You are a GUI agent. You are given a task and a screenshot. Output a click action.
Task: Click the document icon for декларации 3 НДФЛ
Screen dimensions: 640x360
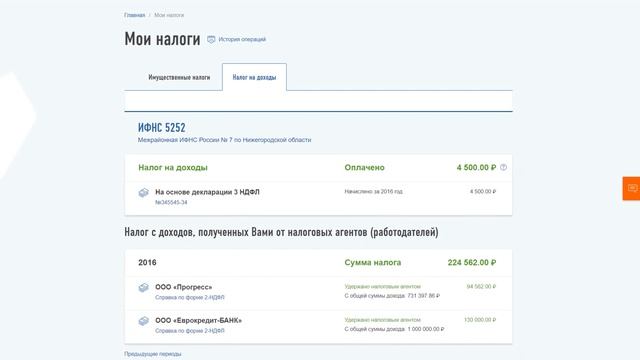pos(143,193)
